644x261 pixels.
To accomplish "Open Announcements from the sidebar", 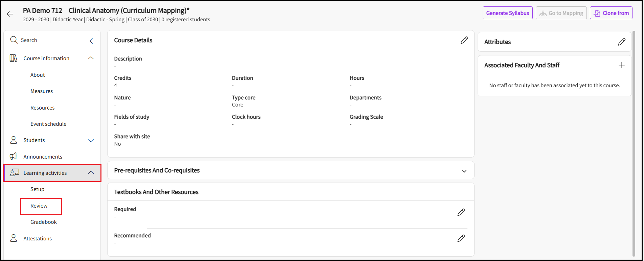I will pos(43,157).
